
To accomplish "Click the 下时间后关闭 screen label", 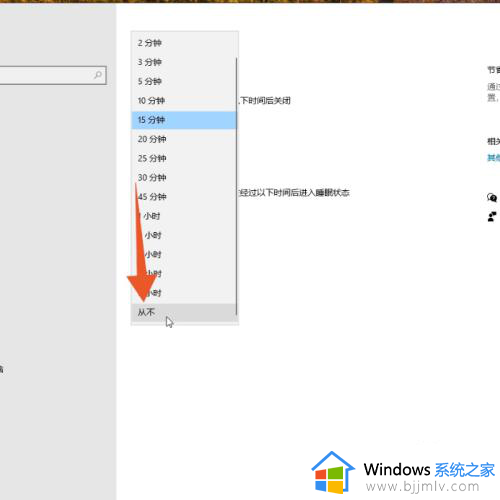I will pyautogui.click(x=265, y=101).
